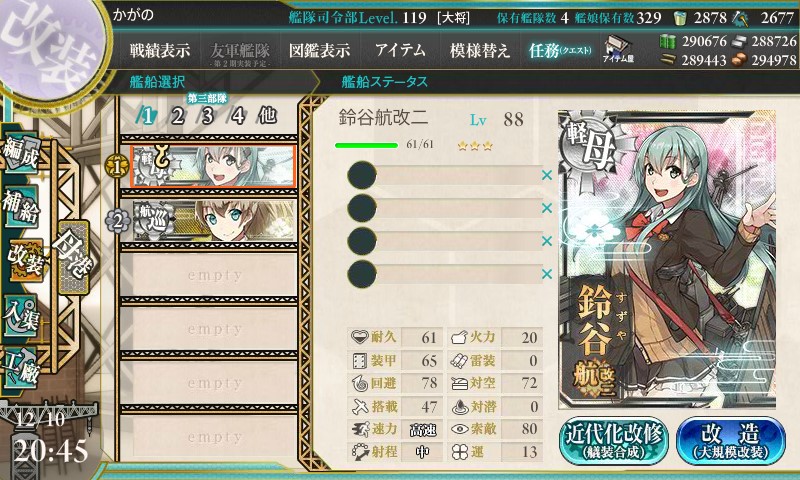Select the 改装 remodel side icon
This screenshot has height=480, width=800.
point(24,261)
